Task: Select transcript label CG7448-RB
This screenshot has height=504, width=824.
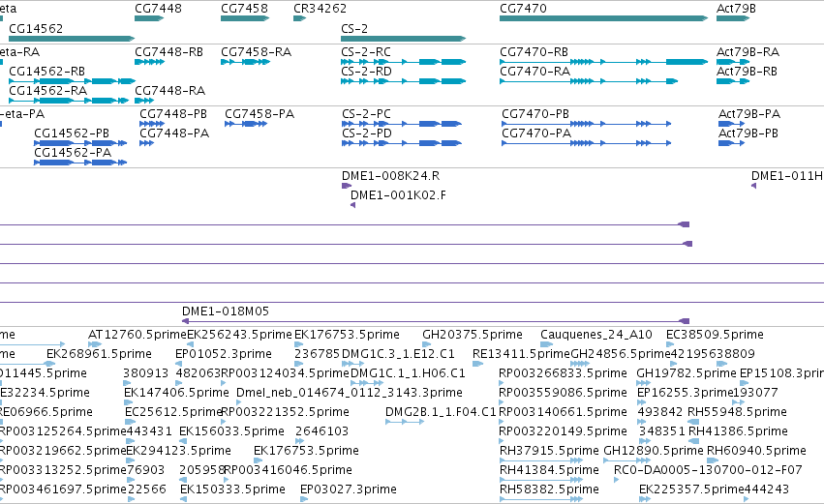Action: click(168, 52)
